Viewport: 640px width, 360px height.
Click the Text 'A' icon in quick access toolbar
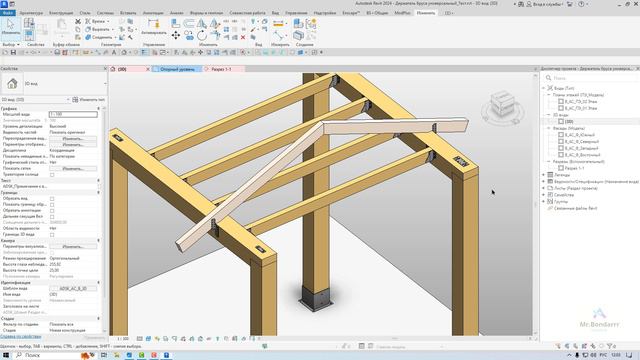(x=114, y=52)
